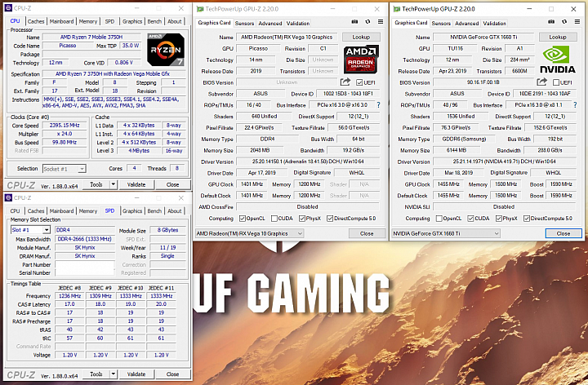Click Lookup button in NVIDIA GPU-Z window
The height and width of the screenshot is (385, 588).
pyautogui.click(x=558, y=37)
